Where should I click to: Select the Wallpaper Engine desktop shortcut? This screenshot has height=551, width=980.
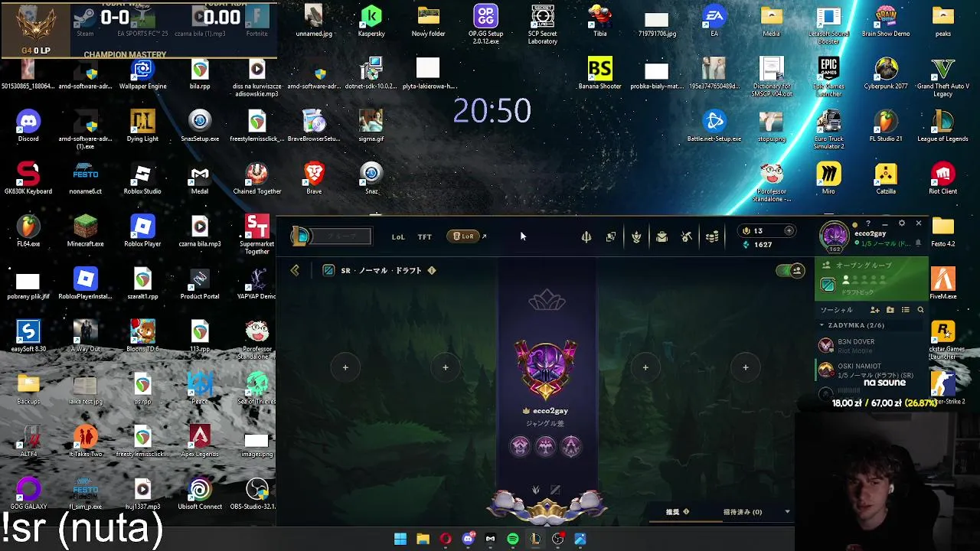[142, 74]
